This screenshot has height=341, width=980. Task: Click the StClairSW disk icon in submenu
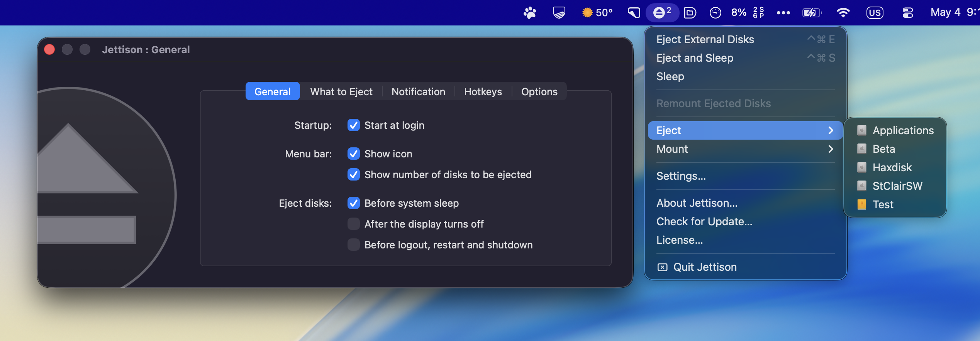[x=861, y=186]
